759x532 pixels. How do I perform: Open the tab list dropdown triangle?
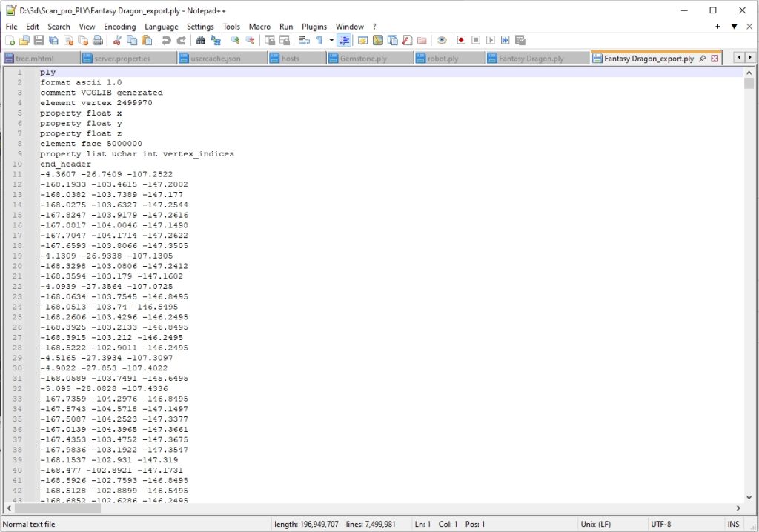click(734, 26)
